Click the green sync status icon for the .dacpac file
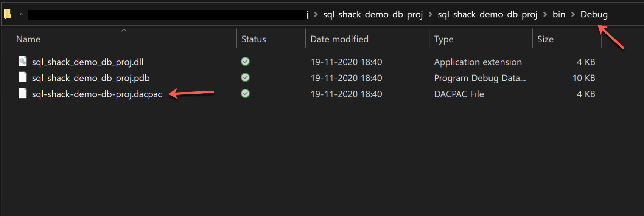The height and width of the screenshot is (216, 644). point(245,93)
